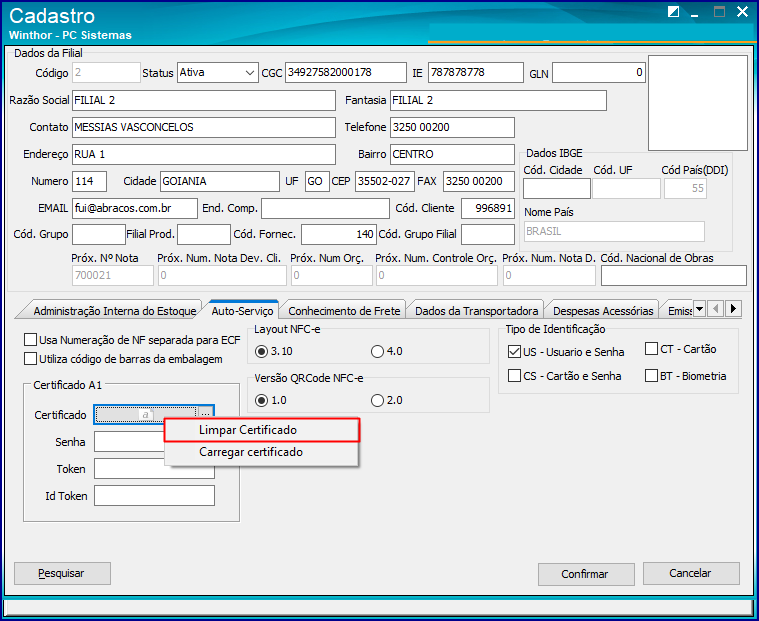Focus the Cód. Grupo field
The width and height of the screenshot is (759, 621).
(99, 235)
